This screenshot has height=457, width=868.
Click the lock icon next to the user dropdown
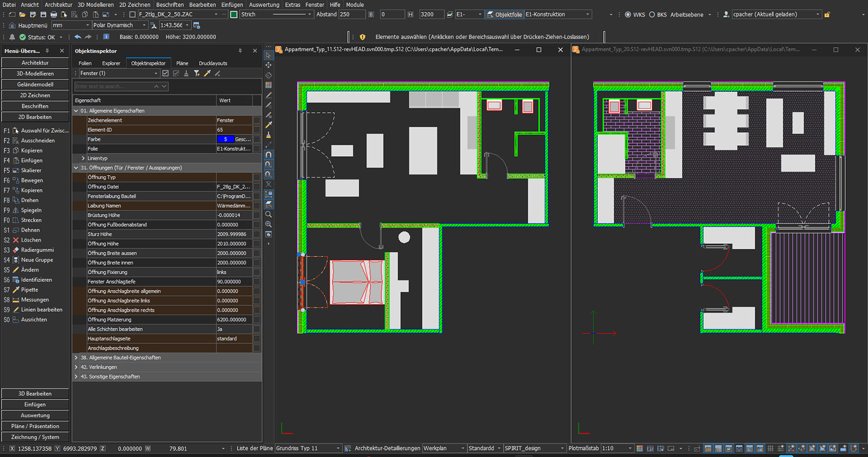(x=827, y=15)
